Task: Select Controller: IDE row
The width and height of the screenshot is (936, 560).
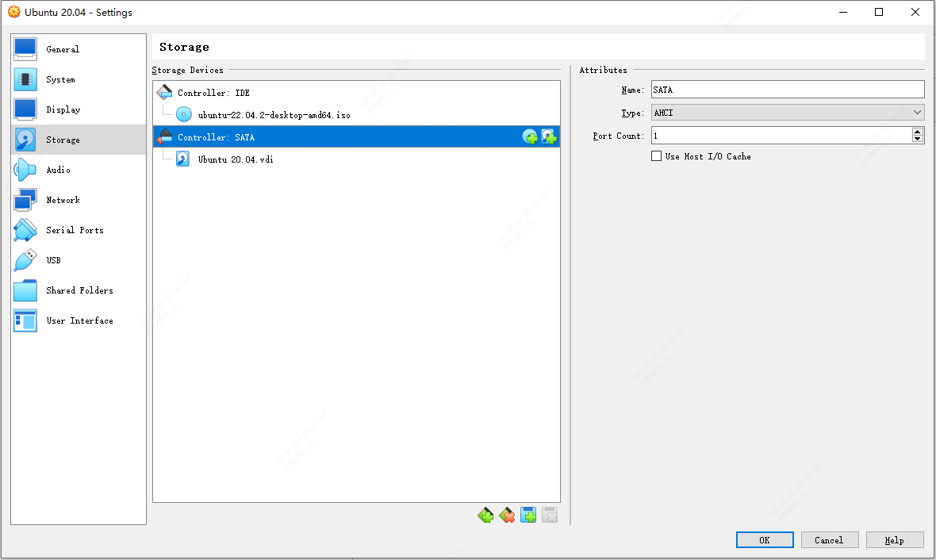Action: pyautogui.click(x=356, y=93)
